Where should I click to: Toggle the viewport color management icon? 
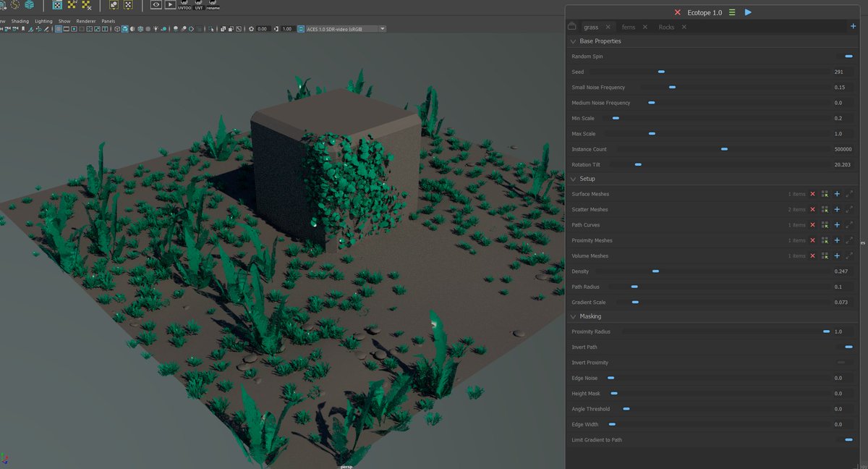[301, 29]
